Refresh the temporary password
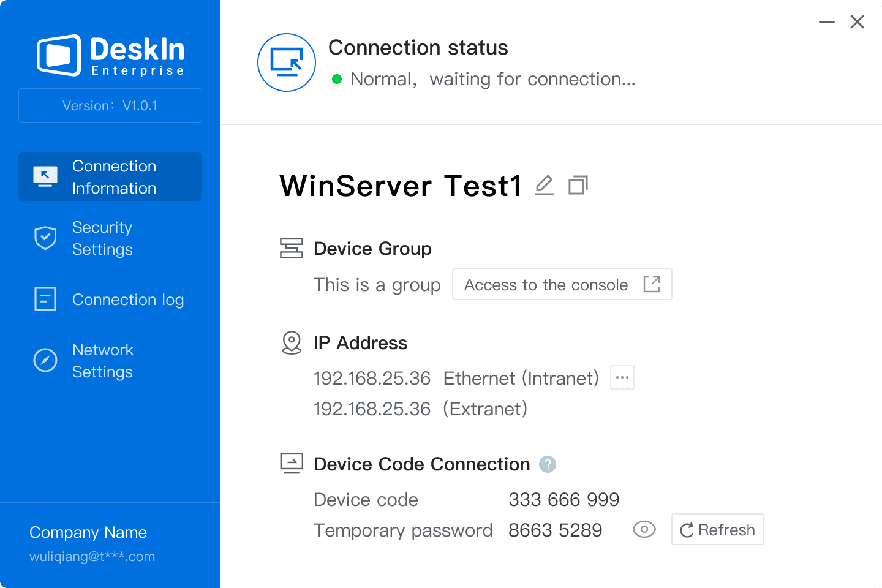Screen dimensions: 882x588 (717, 529)
